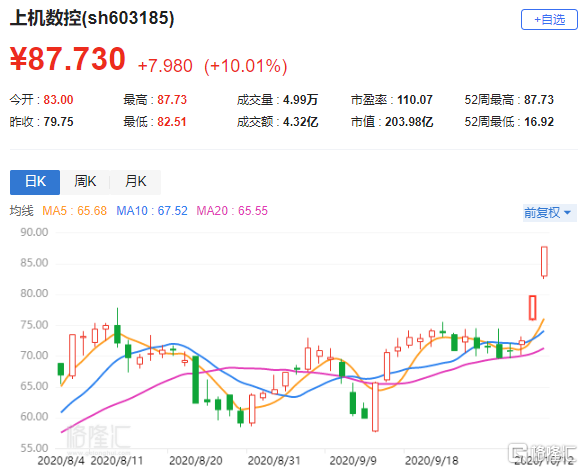The width and height of the screenshot is (583, 470).
Task: Click the percent change (+10.01%)
Action: click(246, 66)
